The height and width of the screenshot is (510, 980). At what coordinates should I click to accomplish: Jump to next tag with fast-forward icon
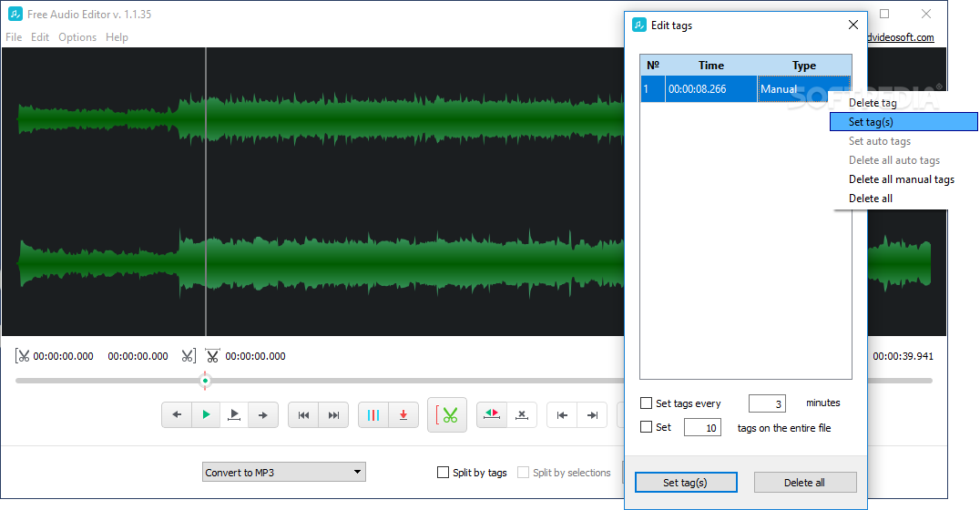333,415
